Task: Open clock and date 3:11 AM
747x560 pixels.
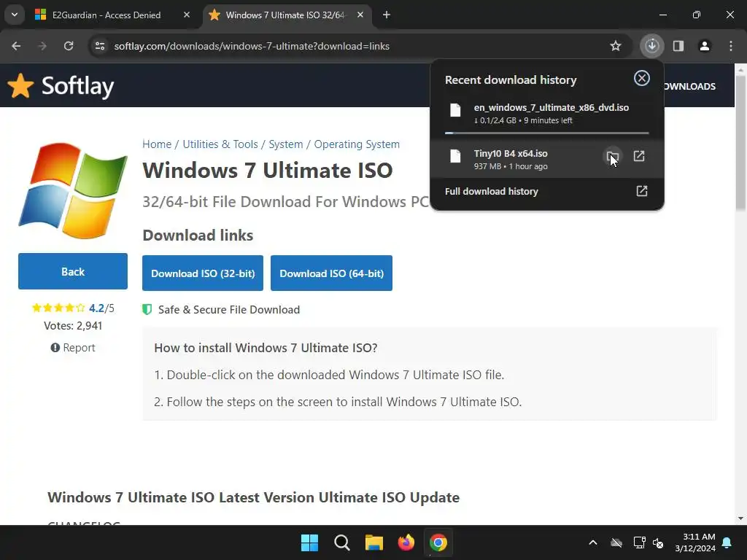Action: (x=695, y=542)
